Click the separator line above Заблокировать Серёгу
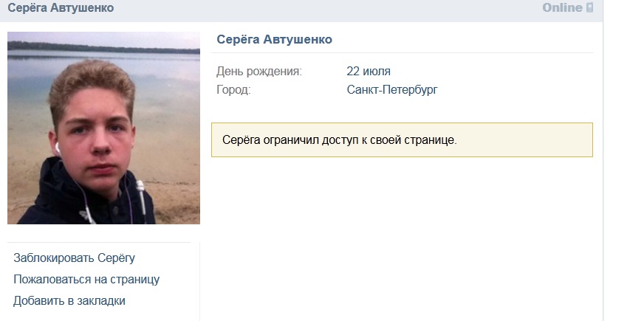This screenshot has width=644, height=321. coord(99,242)
